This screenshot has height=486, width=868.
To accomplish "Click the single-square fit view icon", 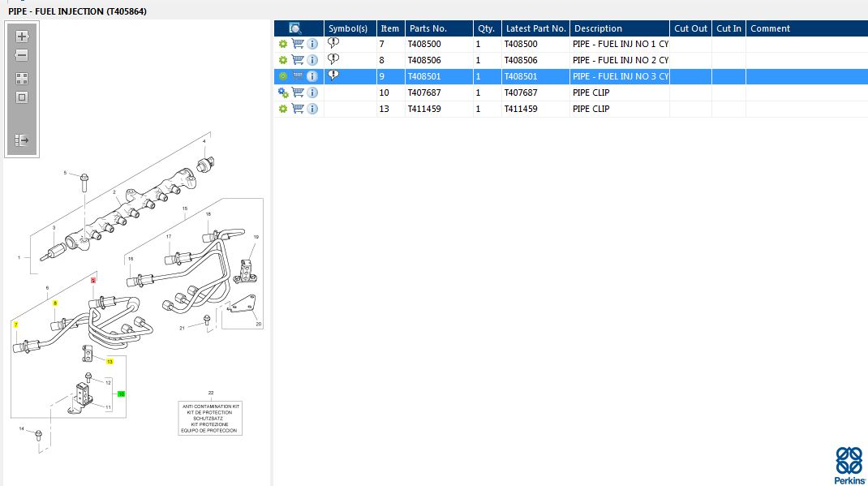I will 22,97.
